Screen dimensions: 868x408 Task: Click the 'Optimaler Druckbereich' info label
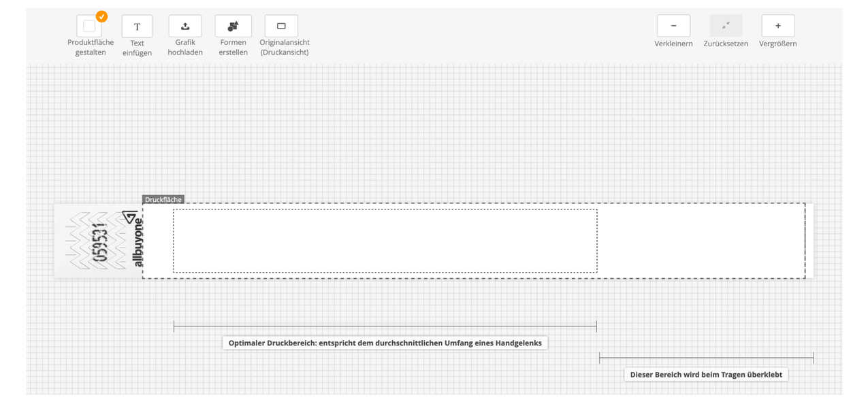coord(385,343)
